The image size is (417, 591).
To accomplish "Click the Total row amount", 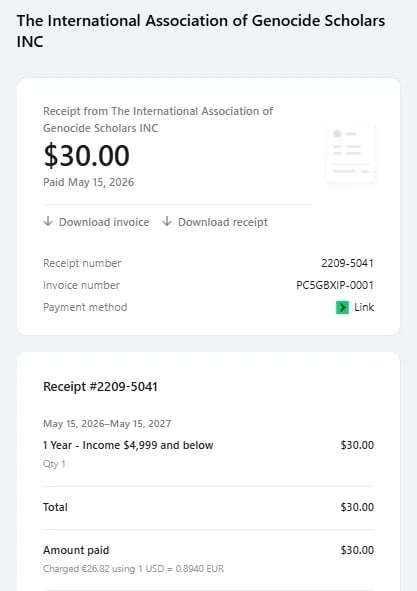I will click(x=357, y=507).
